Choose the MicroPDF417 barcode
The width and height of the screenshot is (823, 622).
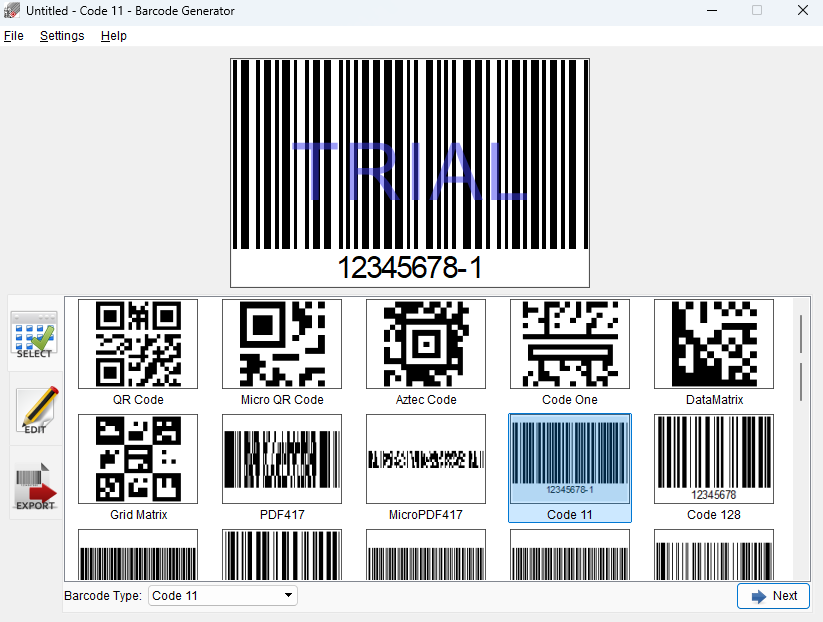pyautogui.click(x=426, y=459)
